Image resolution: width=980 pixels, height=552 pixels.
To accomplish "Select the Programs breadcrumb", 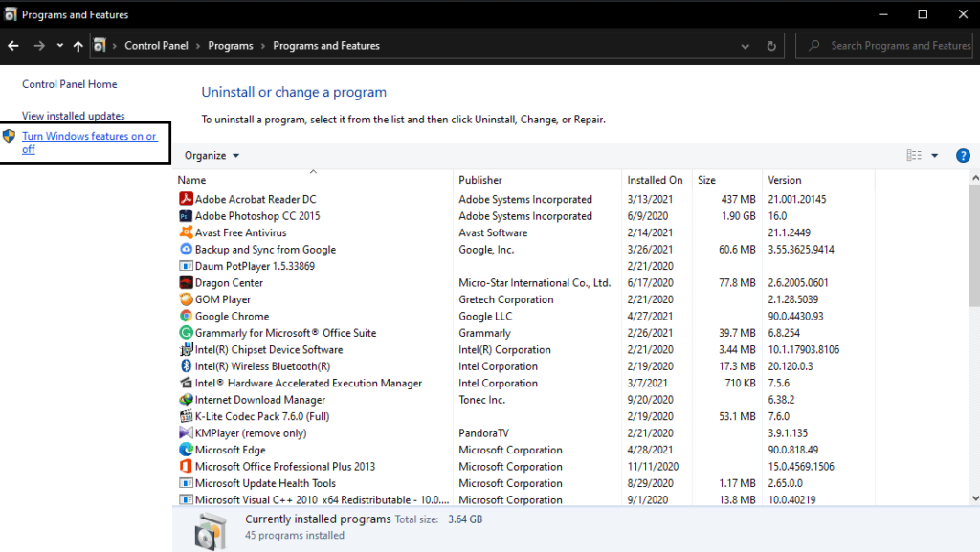I will click(231, 46).
